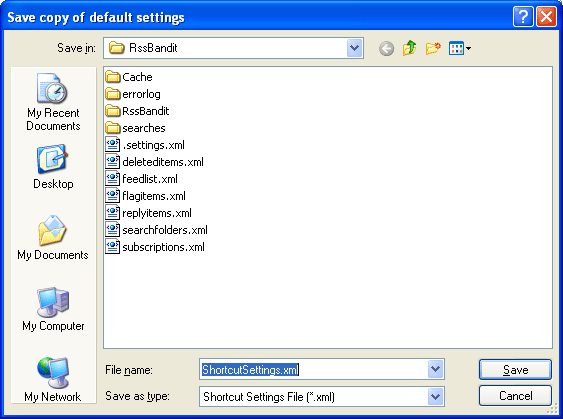Select the searches folder
The height and width of the screenshot is (419, 563).
pyautogui.click(x=135, y=128)
